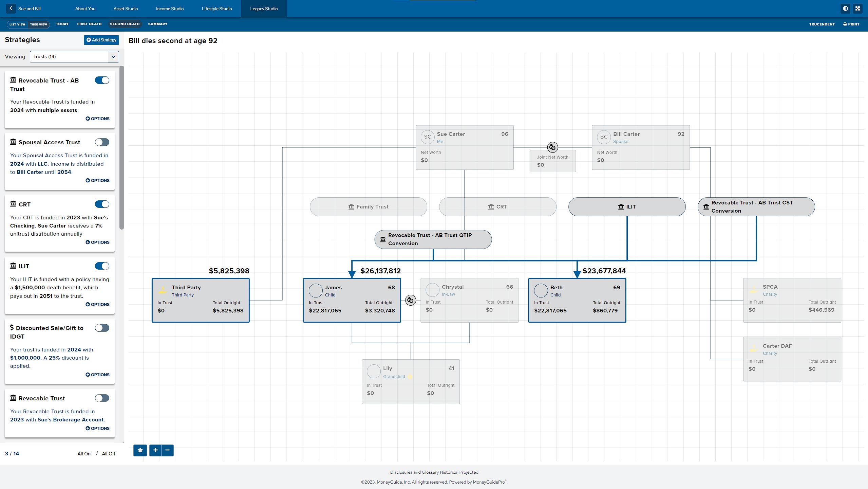Click the Trucendent link
This screenshot has height=489, width=868.
822,24
